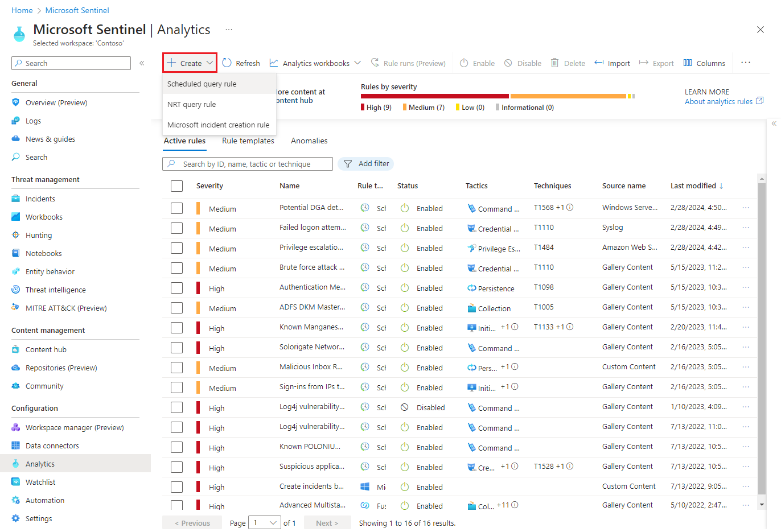Tick the checkbox for Brute force attack rule
This screenshot has width=781, height=532.
[x=176, y=267]
